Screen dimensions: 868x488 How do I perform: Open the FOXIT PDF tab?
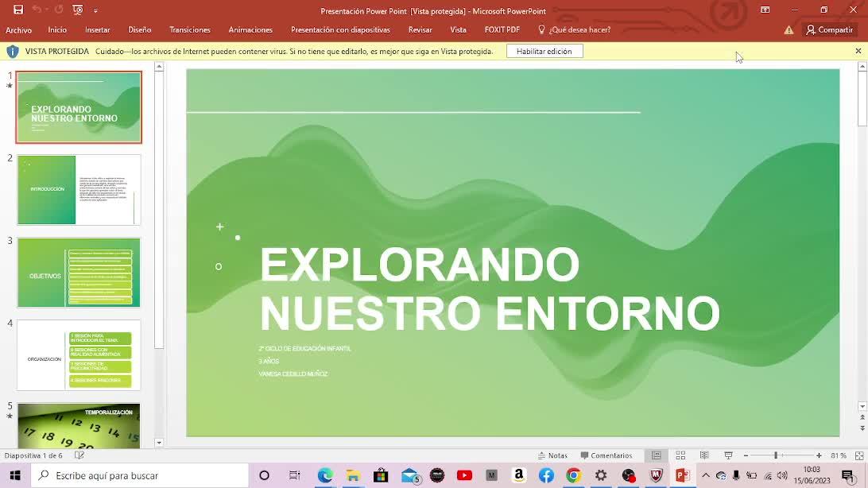[x=502, y=30]
